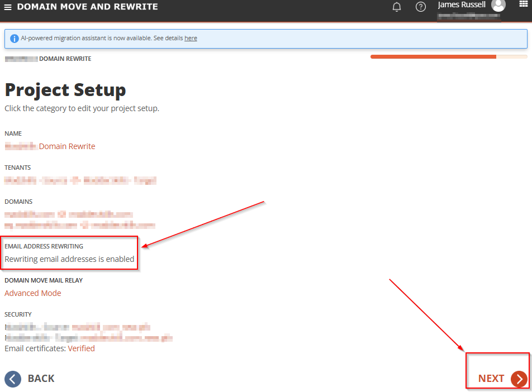Click the NAME category label
532x392 pixels.
tap(13, 133)
